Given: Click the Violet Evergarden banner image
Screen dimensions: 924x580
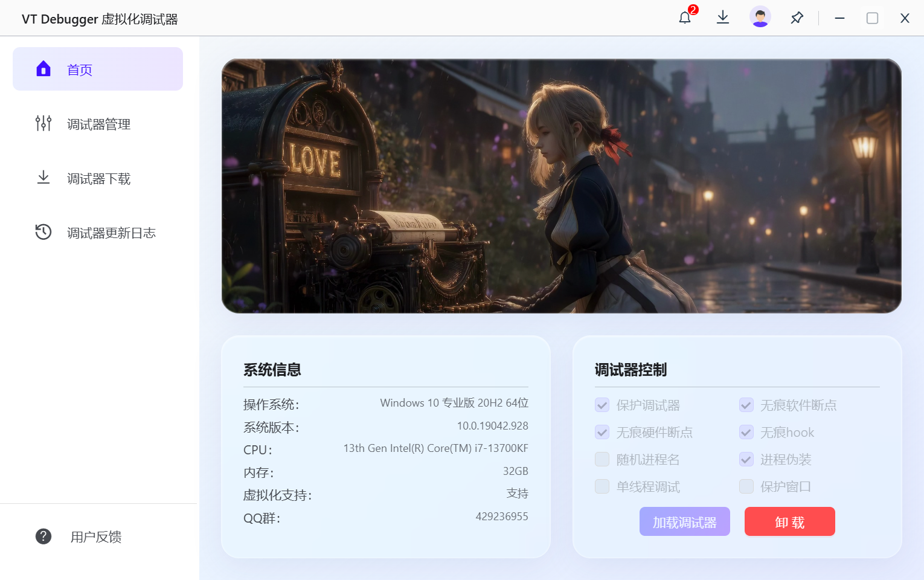Looking at the screenshot, I should pyautogui.click(x=562, y=186).
